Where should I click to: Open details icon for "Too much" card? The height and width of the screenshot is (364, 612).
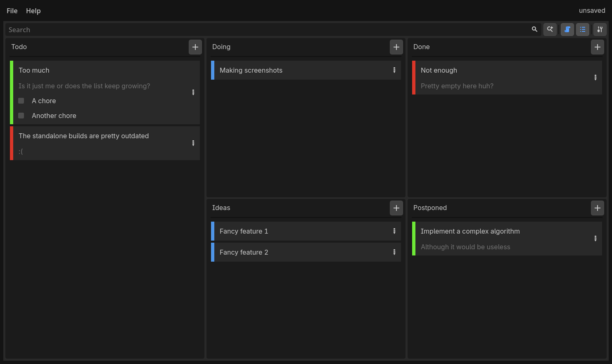(193, 92)
